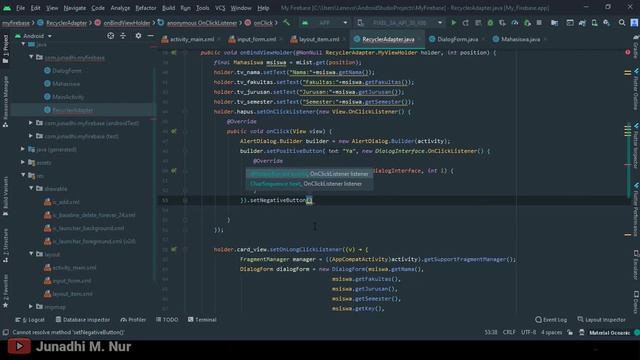Click onBindViewHolder in the breadcrumb bar
640x360 pixels.
click(x=122, y=23)
